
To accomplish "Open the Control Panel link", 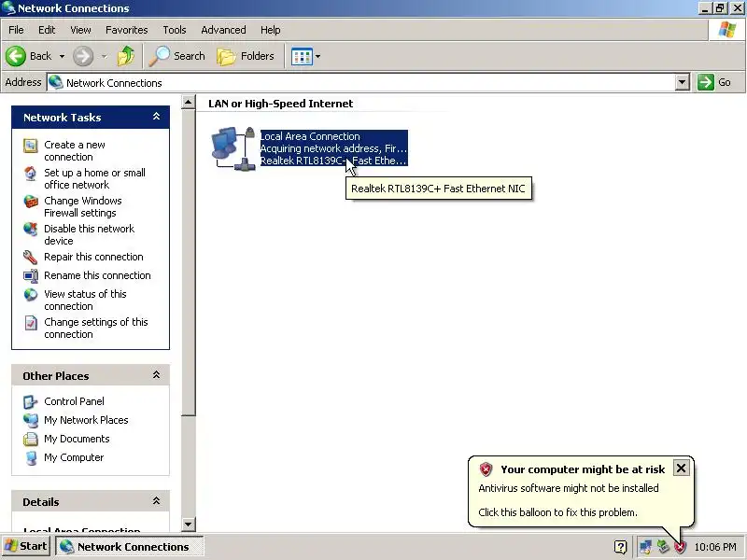I will point(75,401).
